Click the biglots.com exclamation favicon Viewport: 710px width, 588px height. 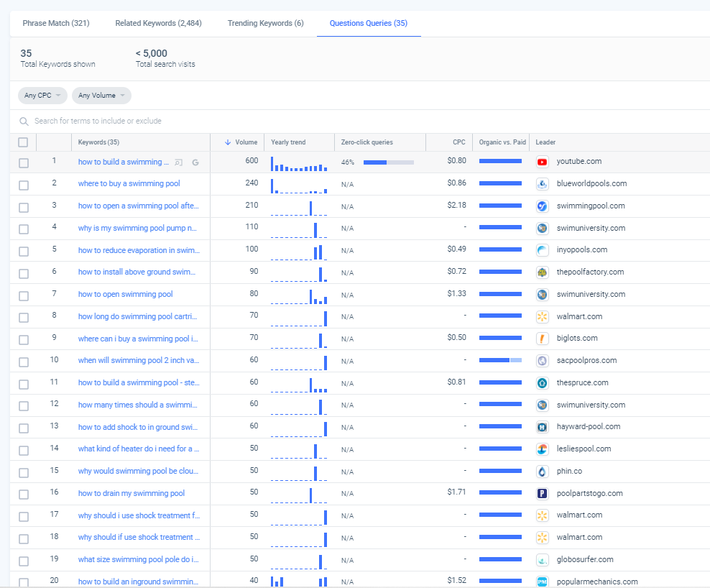point(543,339)
